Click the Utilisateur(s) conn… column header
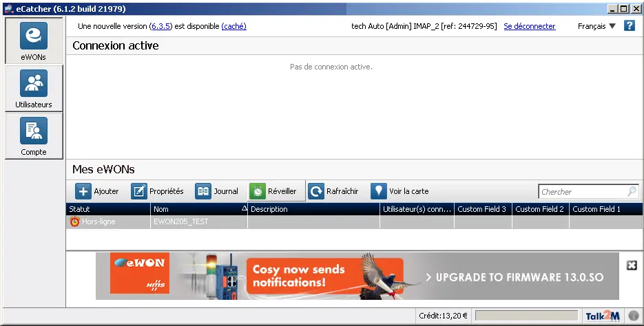The image size is (644, 326). [417, 209]
